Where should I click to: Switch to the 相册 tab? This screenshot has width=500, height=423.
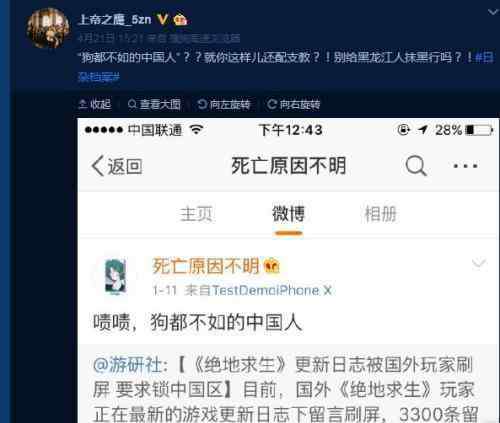pyautogui.click(x=380, y=214)
